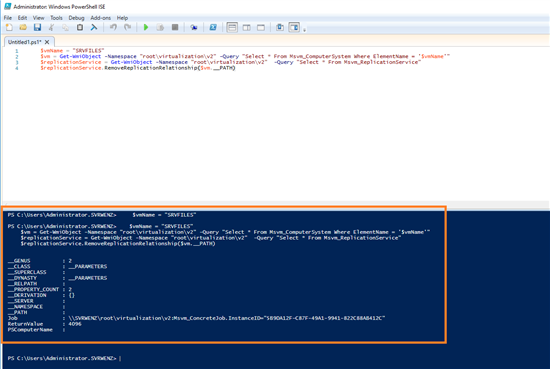Image resolution: width=550 pixels, height=369 pixels.
Task: Click line number 4 in gutter
Action: point(16,68)
